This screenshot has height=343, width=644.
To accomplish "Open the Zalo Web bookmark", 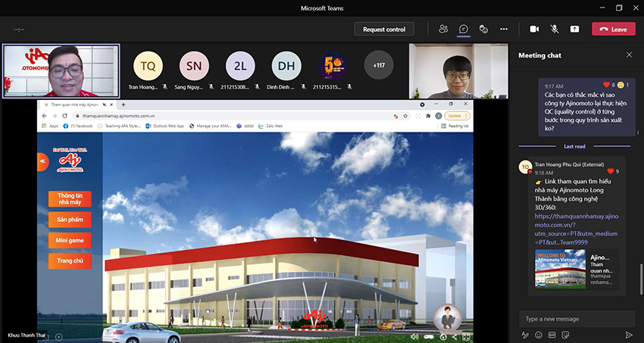I will point(270,126).
